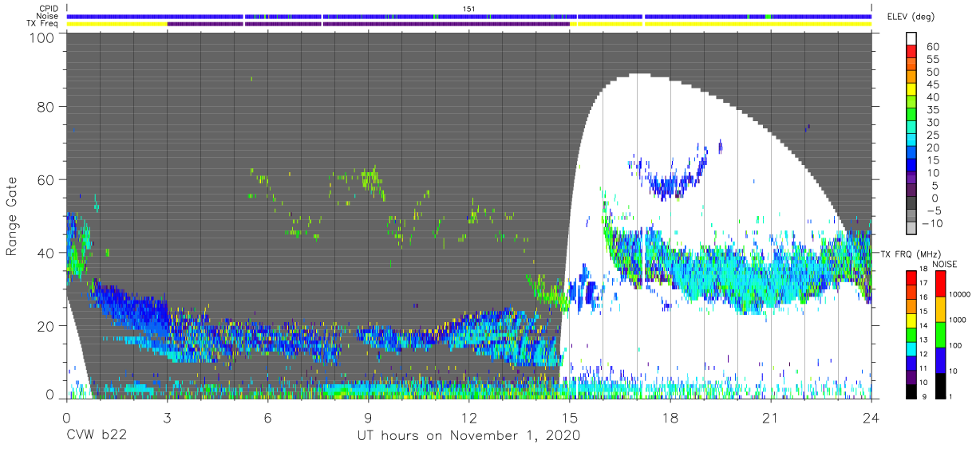Click the purple section of the TX Freq bar
The width and height of the screenshot is (980, 452).
[369, 24]
